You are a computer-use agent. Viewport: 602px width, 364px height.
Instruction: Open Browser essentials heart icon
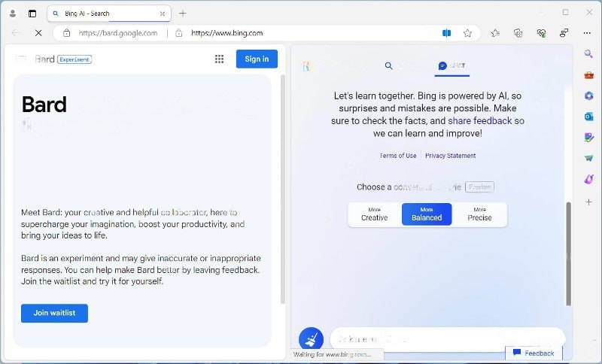pyautogui.click(x=541, y=33)
